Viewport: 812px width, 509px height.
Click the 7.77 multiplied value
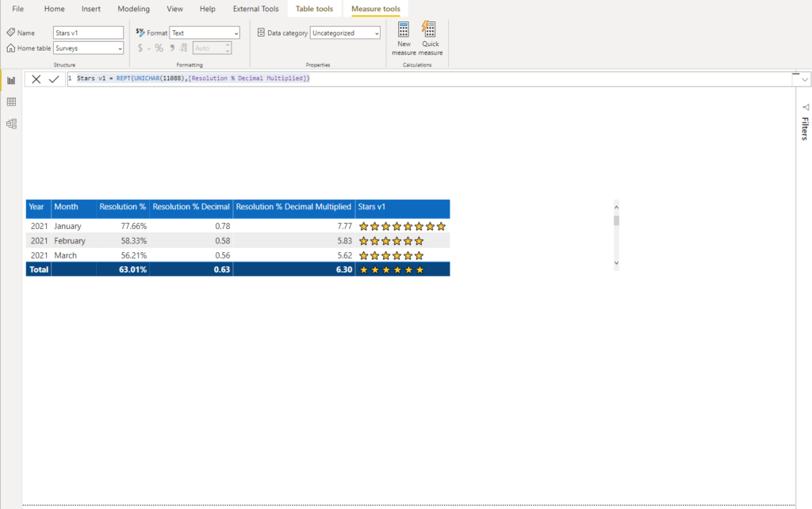click(x=344, y=226)
